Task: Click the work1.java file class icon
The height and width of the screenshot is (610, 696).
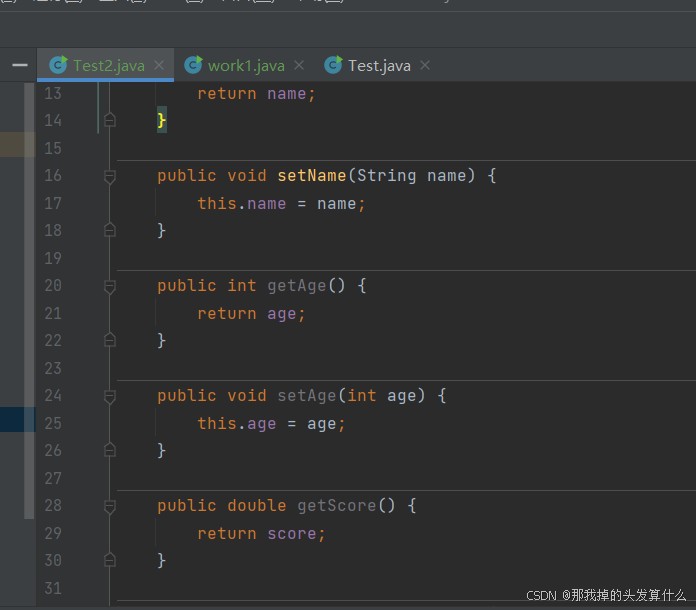Action: (193, 65)
